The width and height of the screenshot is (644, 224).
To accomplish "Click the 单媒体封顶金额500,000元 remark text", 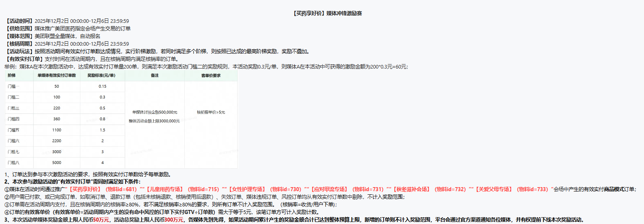I will point(154,112).
